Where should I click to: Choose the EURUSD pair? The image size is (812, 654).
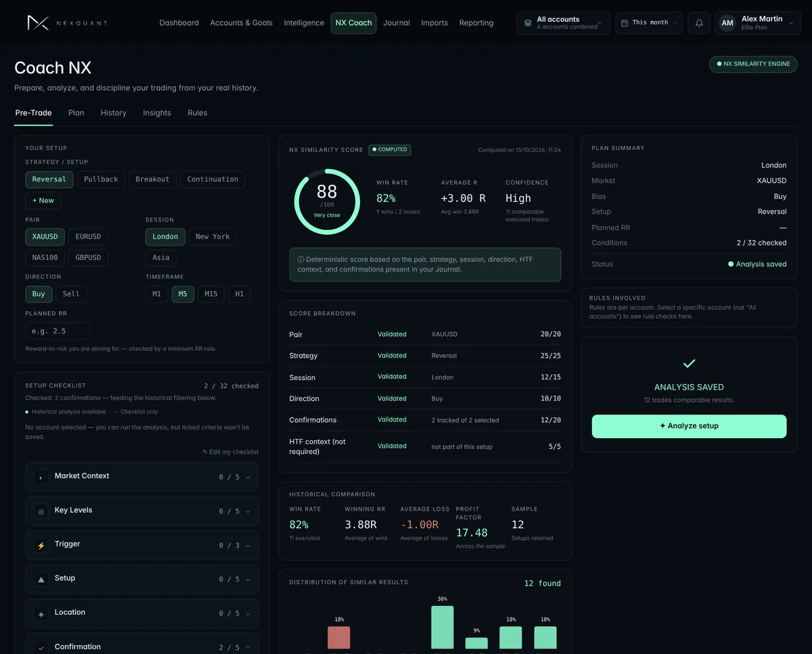[x=88, y=237]
